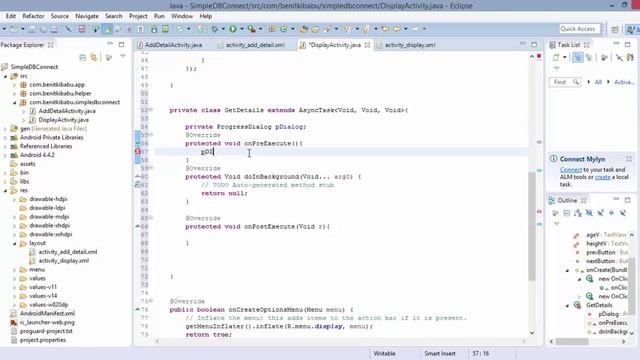The image size is (640, 360).
Task: Click Connect link in Connect Mylyn
Action: coord(571,170)
